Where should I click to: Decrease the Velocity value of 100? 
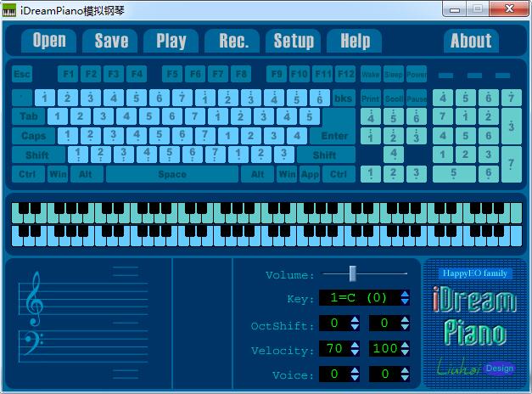(405, 352)
